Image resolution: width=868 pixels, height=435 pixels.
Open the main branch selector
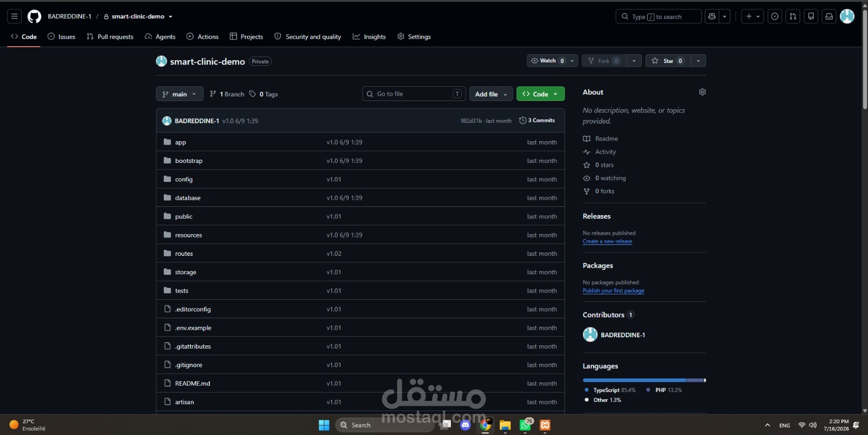(180, 94)
